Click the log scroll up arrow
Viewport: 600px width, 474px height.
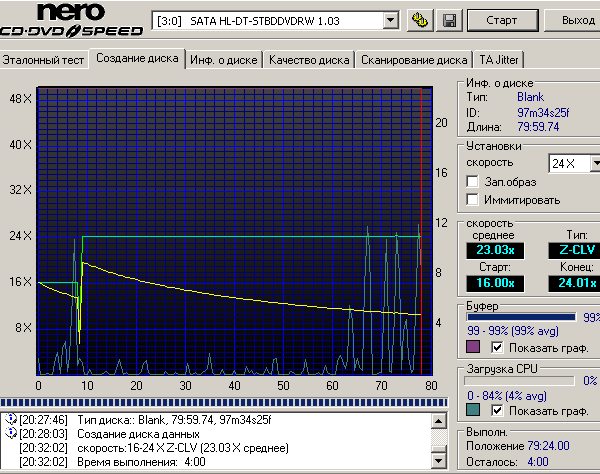tap(439, 421)
